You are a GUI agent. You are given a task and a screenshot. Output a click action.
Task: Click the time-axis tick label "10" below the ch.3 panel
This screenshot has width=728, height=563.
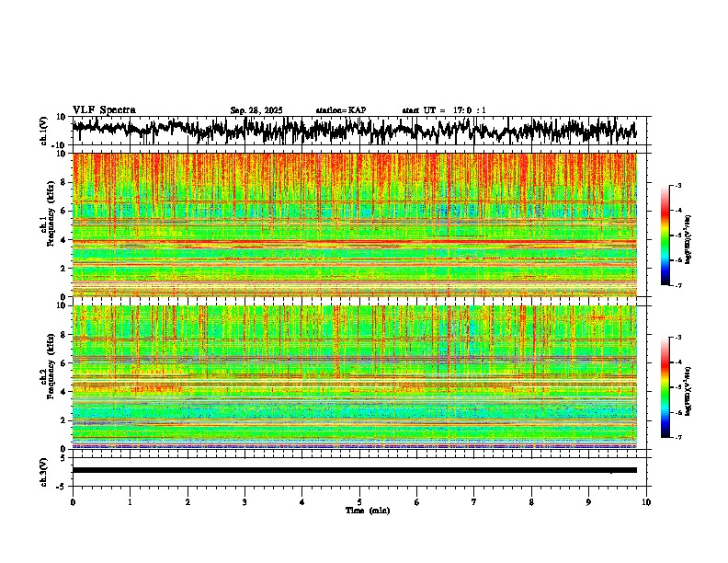coord(646,502)
